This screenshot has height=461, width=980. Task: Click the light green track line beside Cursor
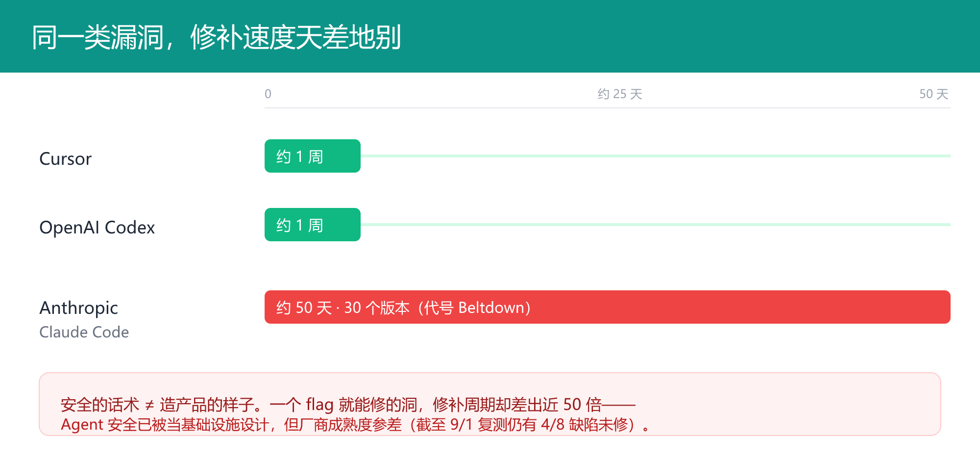pos(656,156)
